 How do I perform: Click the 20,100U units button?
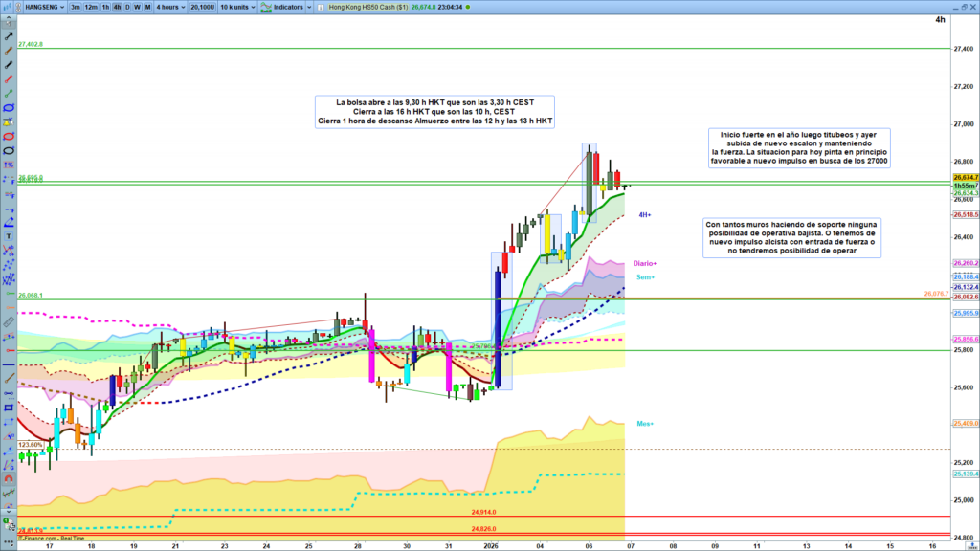pyautogui.click(x=202, y=7)
